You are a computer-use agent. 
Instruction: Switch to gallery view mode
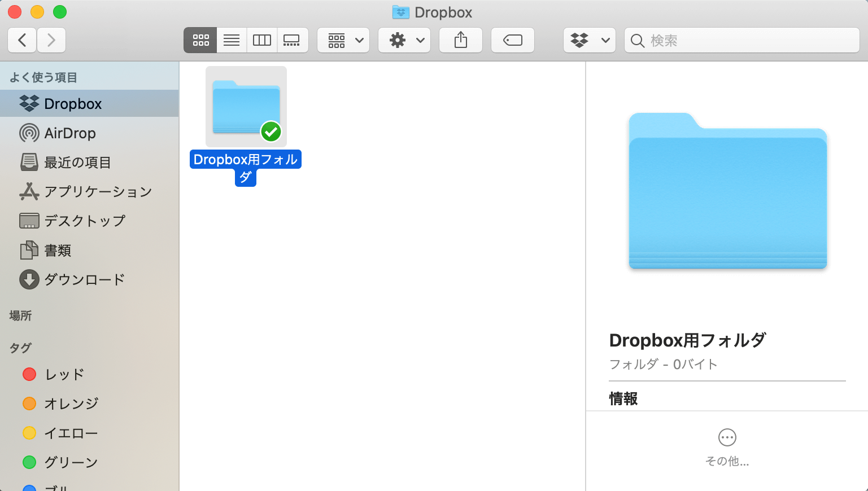click(x=292, y=40)
